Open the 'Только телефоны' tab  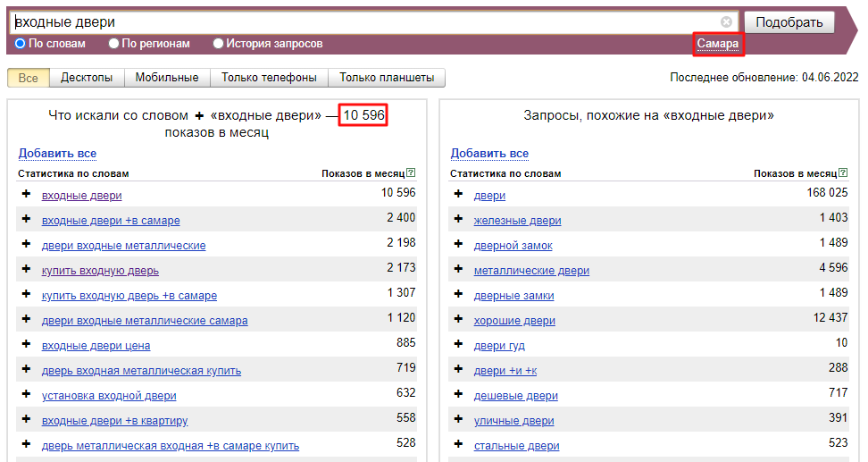coord(269,78)
